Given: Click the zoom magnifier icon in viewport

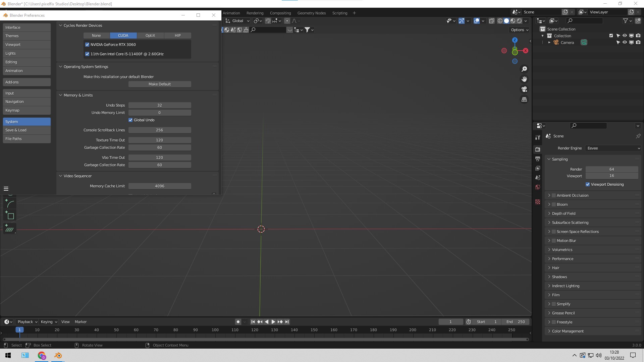Looking at the screenshot, I should 524,69.
